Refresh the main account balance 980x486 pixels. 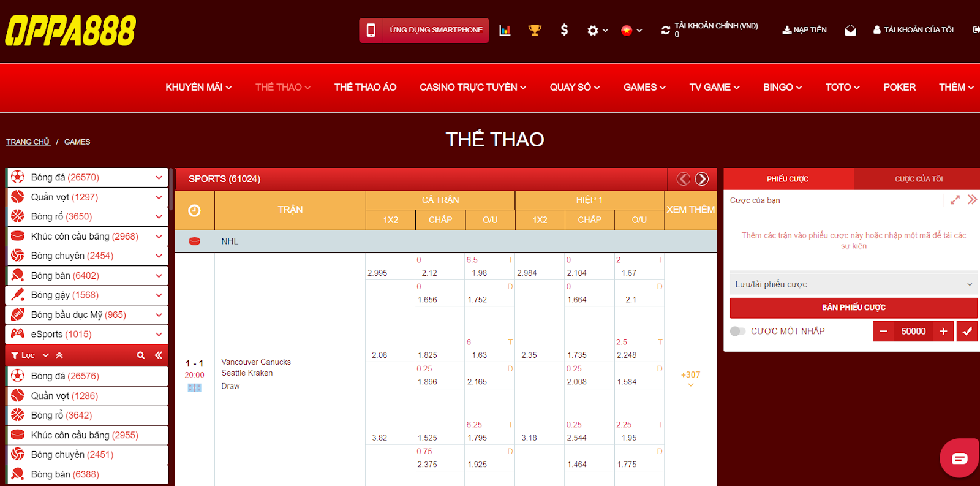[x=666, y=30]
